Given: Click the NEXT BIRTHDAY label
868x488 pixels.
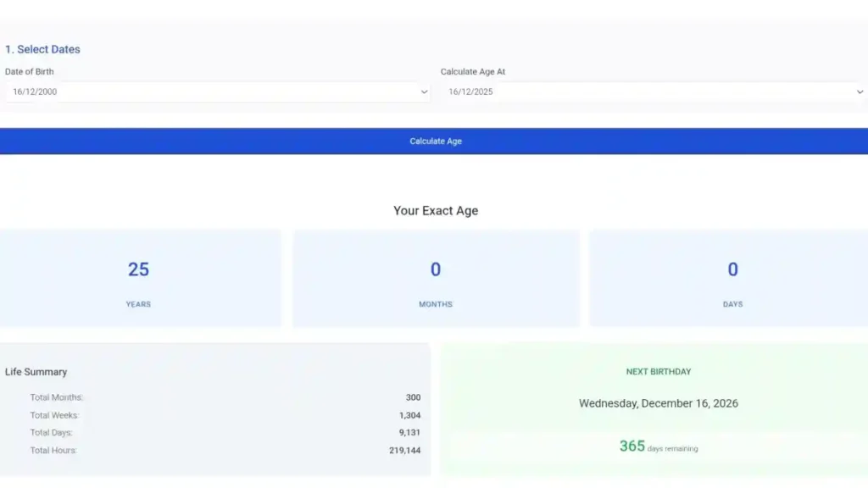Looking at the screenshot, I should pos(659,371).
